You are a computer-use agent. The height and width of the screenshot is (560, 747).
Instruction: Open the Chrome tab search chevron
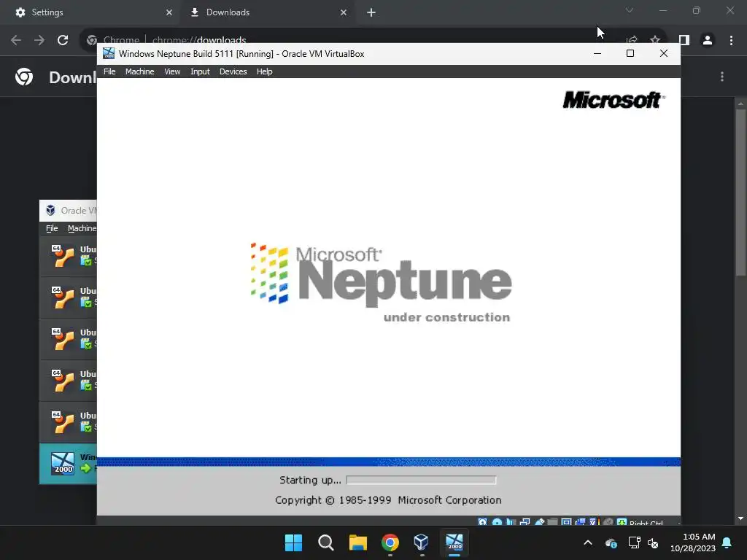click(630, 10)
